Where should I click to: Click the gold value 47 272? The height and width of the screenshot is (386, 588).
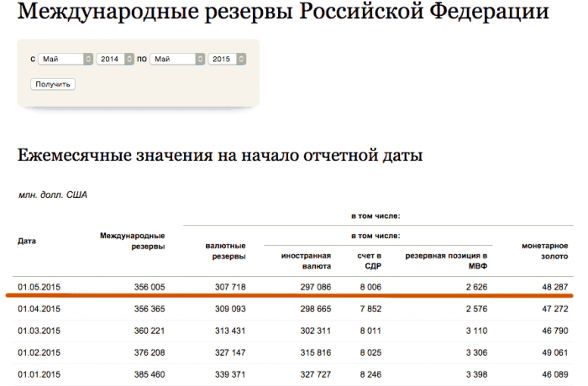click(x=555, y=309)
